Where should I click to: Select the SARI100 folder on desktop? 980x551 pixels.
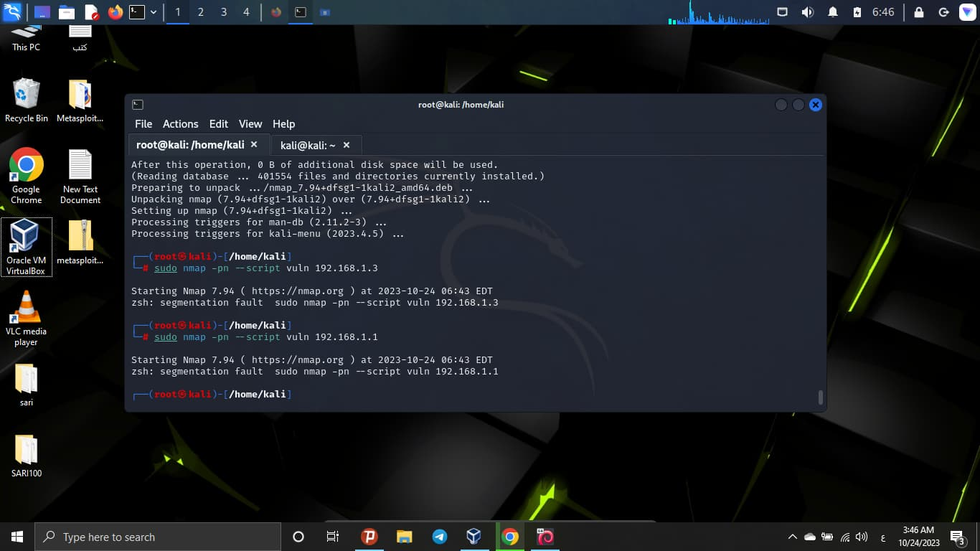click(27, 455)
